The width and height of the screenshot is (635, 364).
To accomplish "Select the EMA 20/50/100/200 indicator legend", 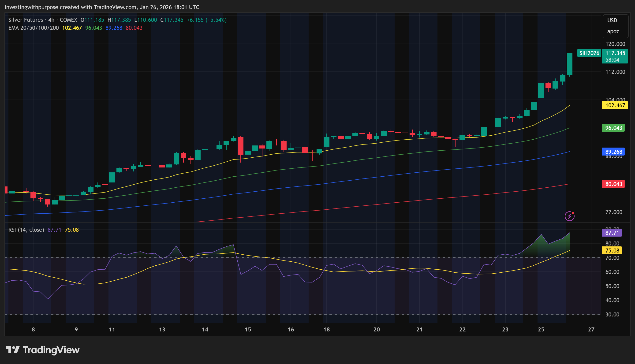I will coord(34,28).
